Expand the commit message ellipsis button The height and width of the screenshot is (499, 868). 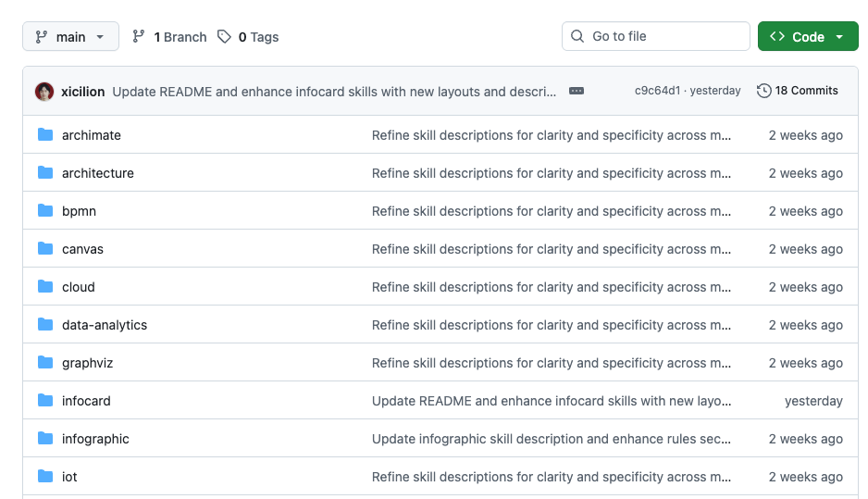click(x=577, y=91)
